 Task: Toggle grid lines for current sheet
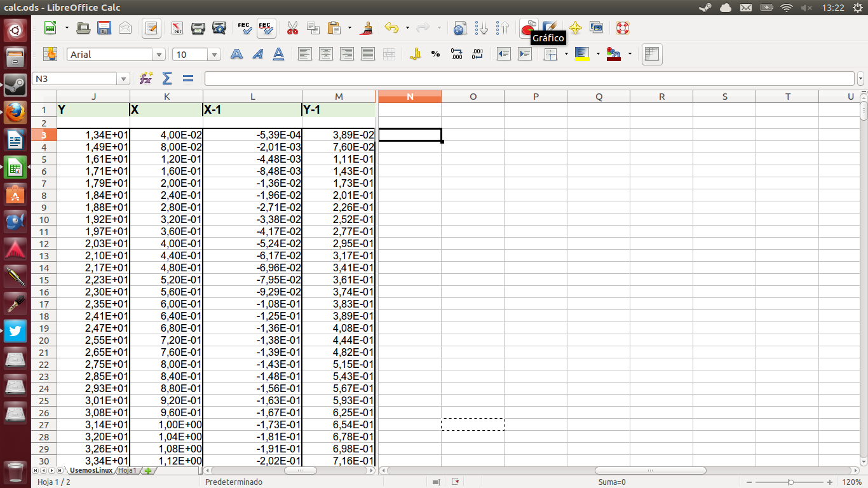pyautogui.click(x=651, y=54)
